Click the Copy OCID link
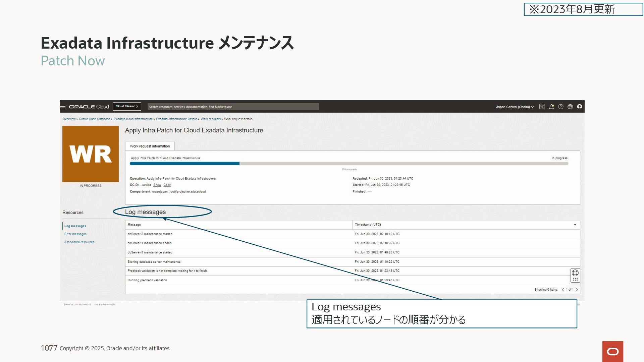Screen dimensions: 644x362 [167, 185]
